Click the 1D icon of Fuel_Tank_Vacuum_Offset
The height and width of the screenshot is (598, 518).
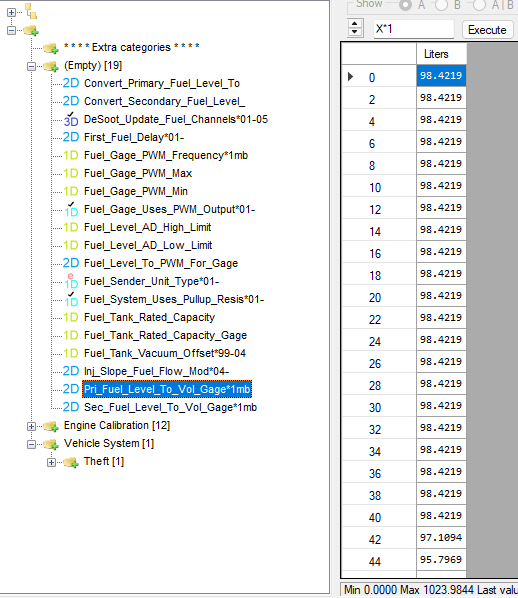coord(71,353)
